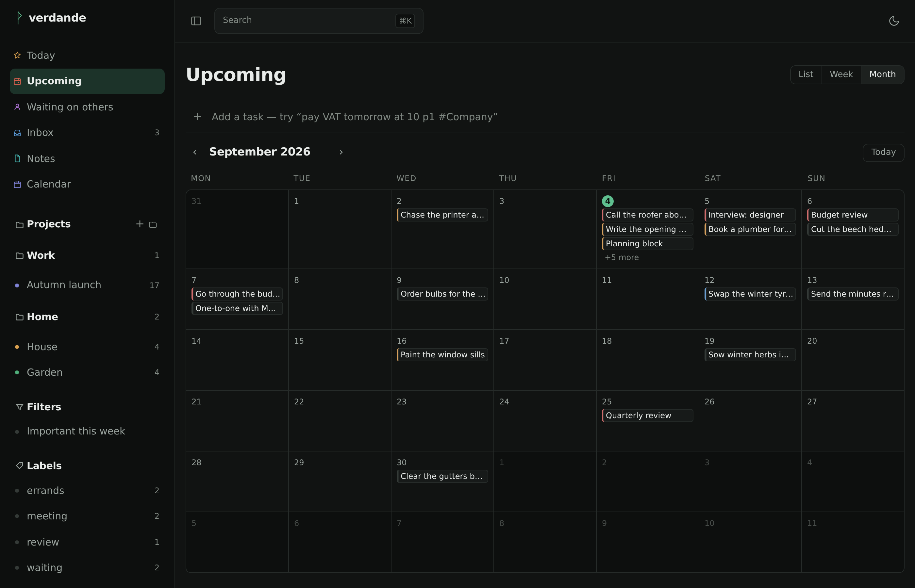Open Waiting on others
Viewport: 915px width, 588px height.
87,107
